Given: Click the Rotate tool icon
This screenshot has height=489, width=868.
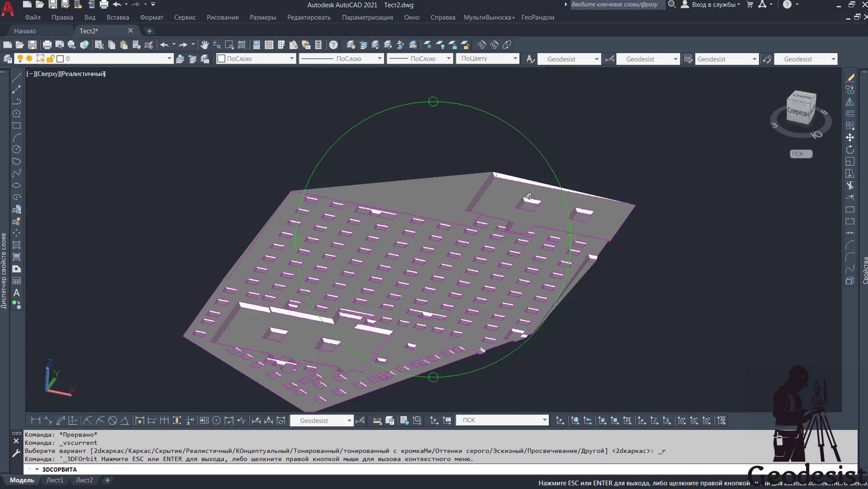Looking at the screenshot, I should click(x=850, y=150).
